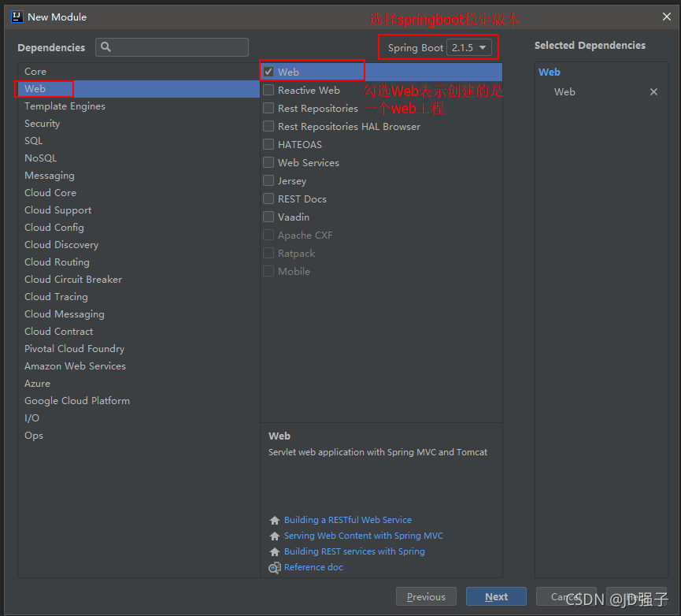This screenshot has height=616, width=681.
Task: Enable the Reactive Web checkbox
Action: click(x=268, y=91)
